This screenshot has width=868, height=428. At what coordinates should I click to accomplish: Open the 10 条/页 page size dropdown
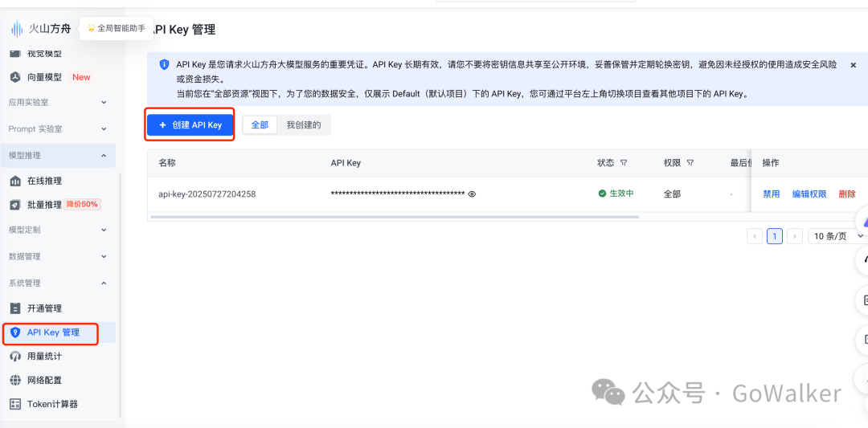click(x=838, y=236)
